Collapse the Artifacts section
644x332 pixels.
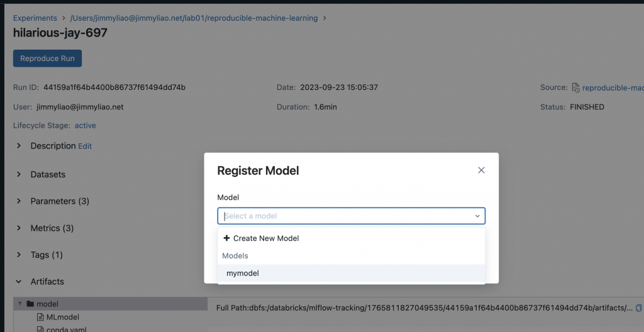pyautogui.click(x=19, y=282)
